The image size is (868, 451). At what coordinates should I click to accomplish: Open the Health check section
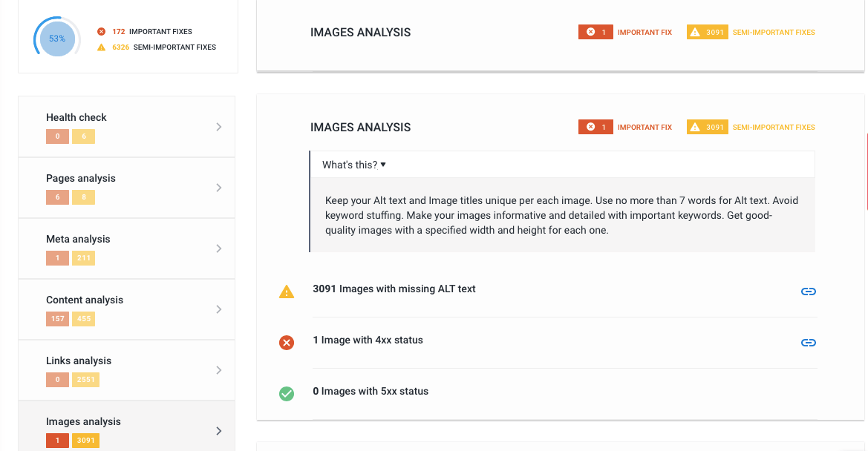[127, 127]
